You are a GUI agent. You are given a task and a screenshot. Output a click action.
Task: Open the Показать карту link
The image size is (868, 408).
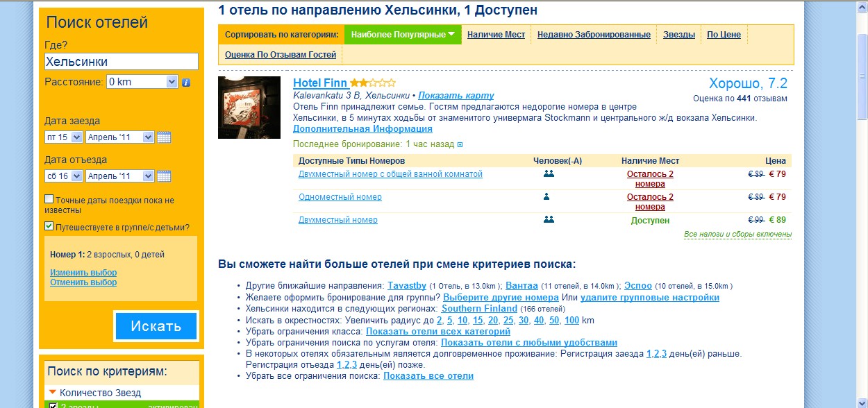coord(456,95)
